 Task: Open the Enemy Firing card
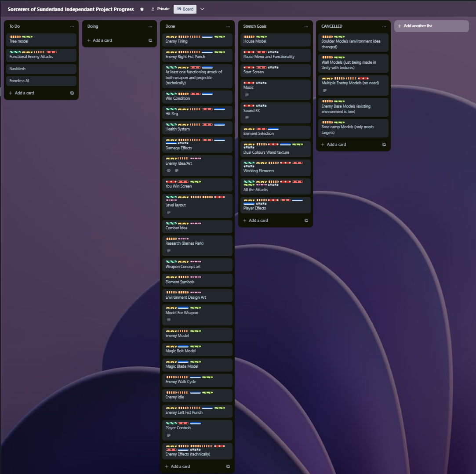pyautogui.click(x=197, y=40)
